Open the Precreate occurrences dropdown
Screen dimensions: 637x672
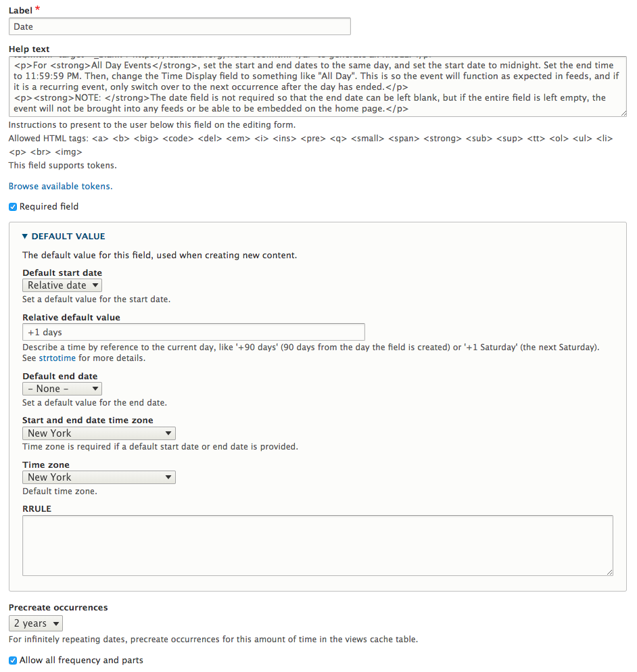click(36, 623)
